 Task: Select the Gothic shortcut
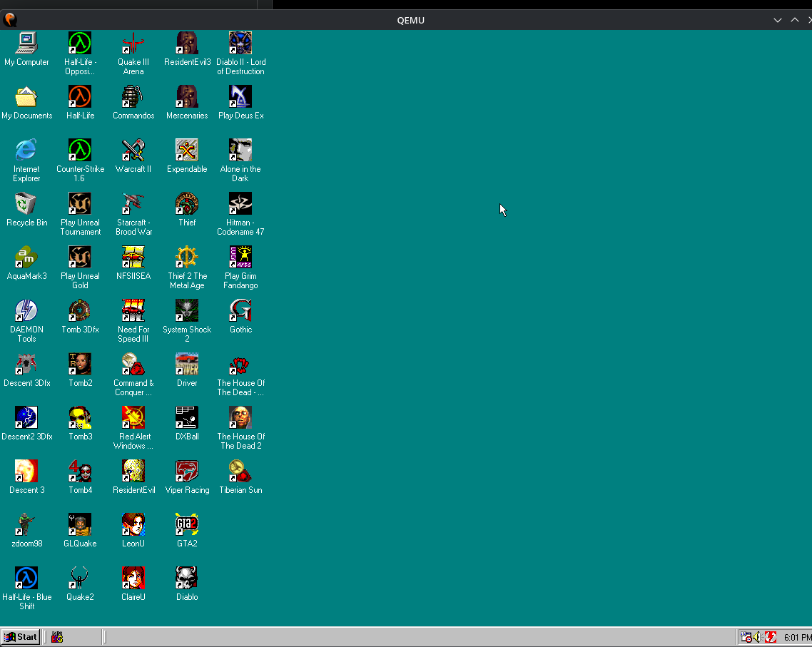240,310
